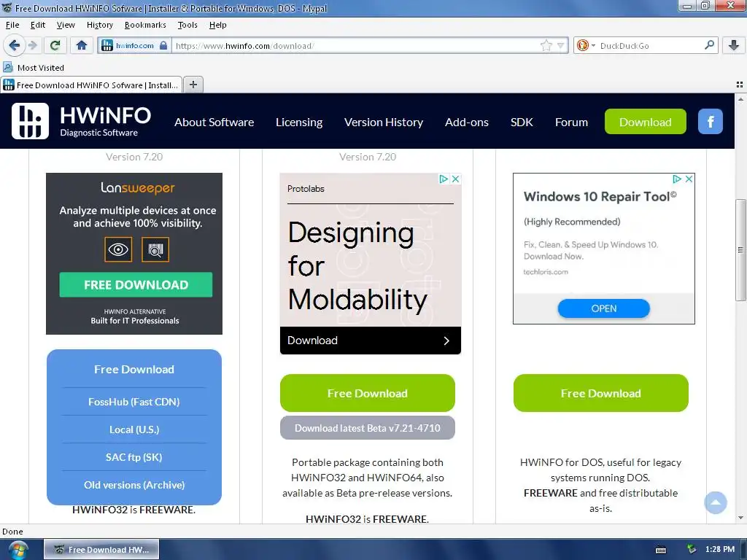The height and width of the screenshot is (560, 747).
Task: Click AdChoices icon on Repair Tool ad
Action: [x=676, y=179]
